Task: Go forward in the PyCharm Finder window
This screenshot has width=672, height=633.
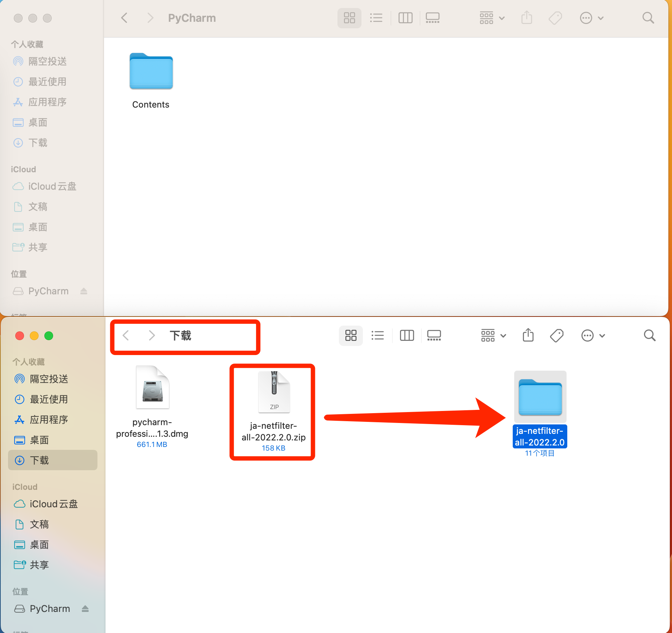Action: pos(150,18)
